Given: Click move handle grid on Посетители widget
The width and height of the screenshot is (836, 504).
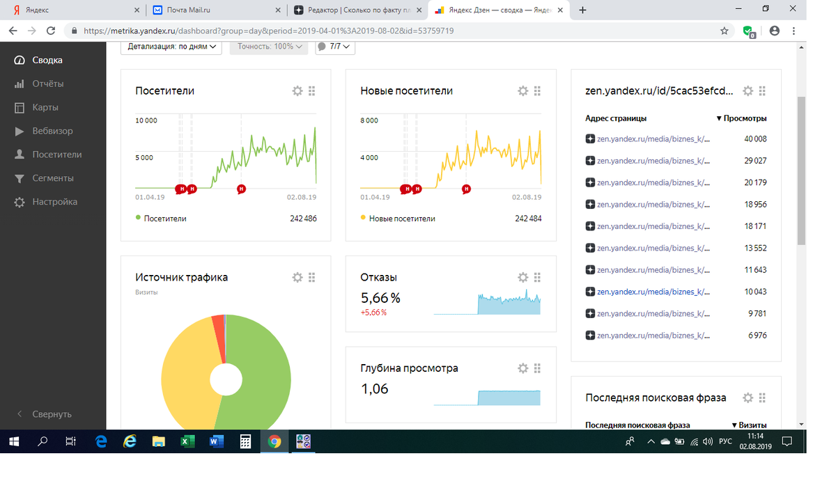Looking at the screenshot, I should pos(312,91).
